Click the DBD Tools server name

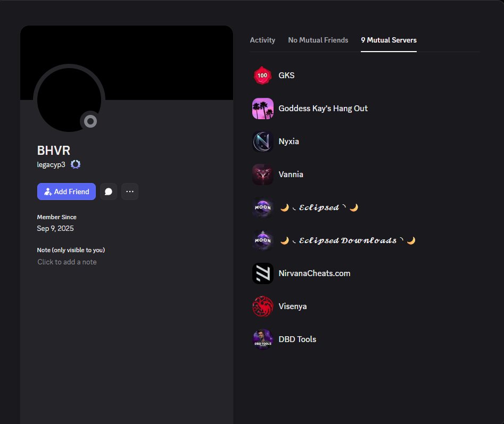coord(298,339)
